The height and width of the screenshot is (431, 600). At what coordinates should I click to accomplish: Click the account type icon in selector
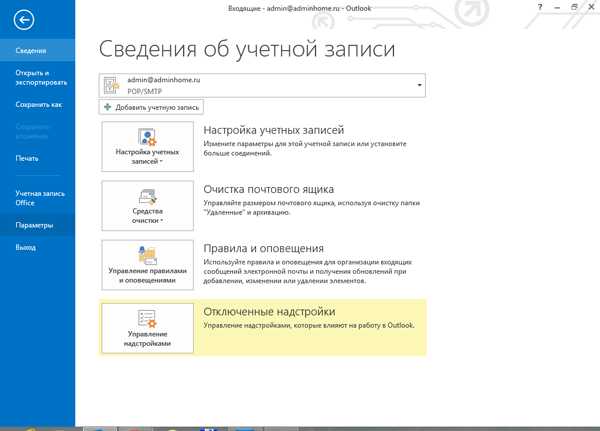[111, 85]
